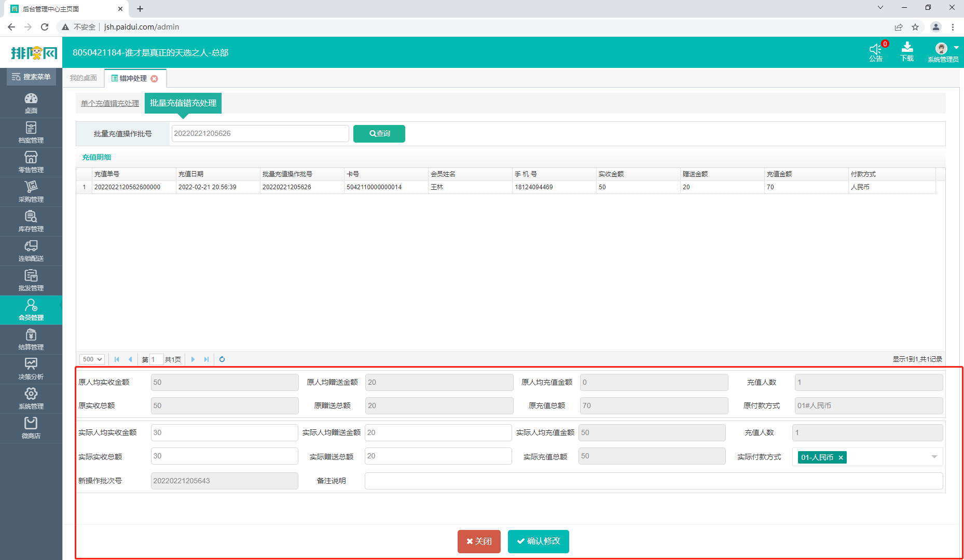
Task: Click the 实际赠送总额 input field
Action: click(438, 456)
